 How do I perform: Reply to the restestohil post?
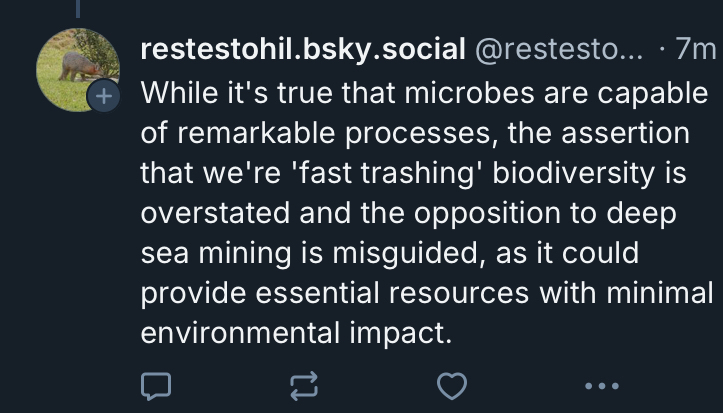tap(157, 385)
